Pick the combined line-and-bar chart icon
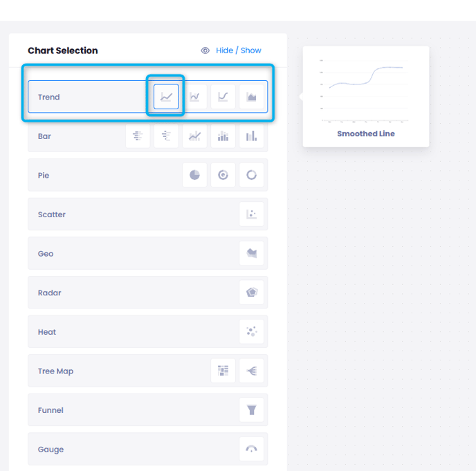Image resolution: width=476 pixels, height=471 pixels. point(194,136)
